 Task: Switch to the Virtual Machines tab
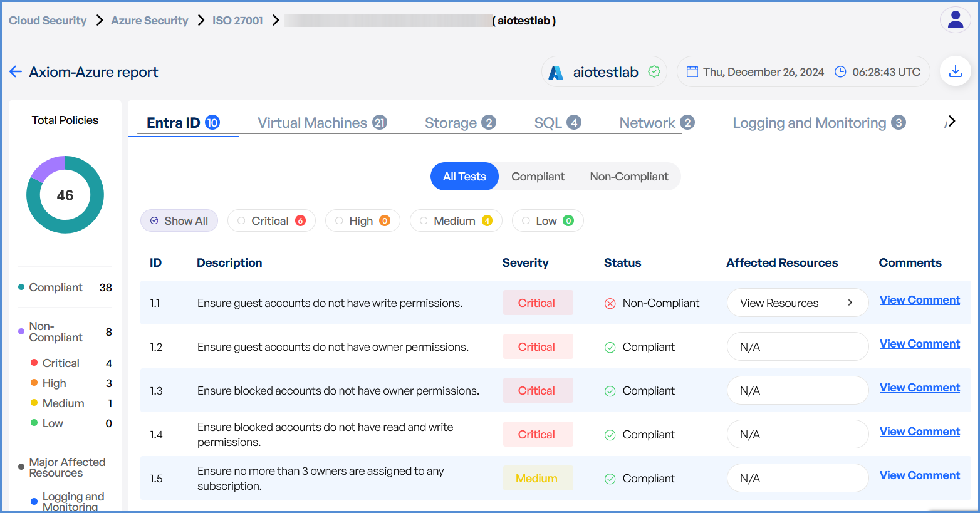(x=321, y=123)
